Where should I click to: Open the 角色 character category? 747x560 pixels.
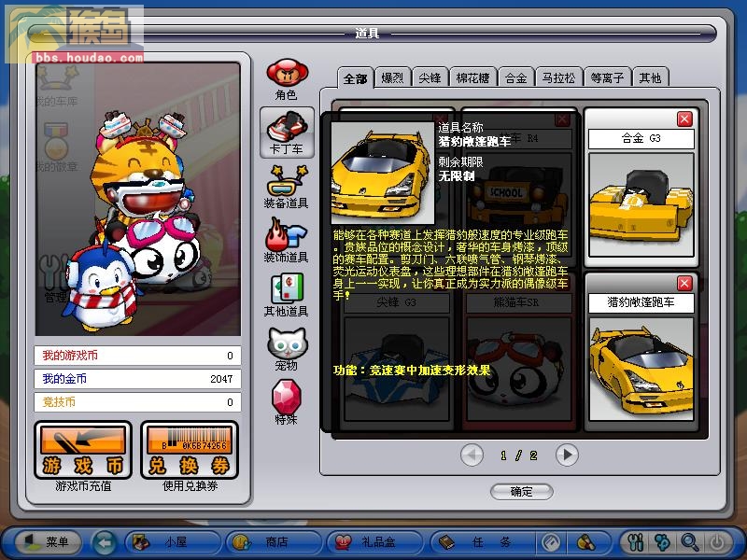coord(288,79)
